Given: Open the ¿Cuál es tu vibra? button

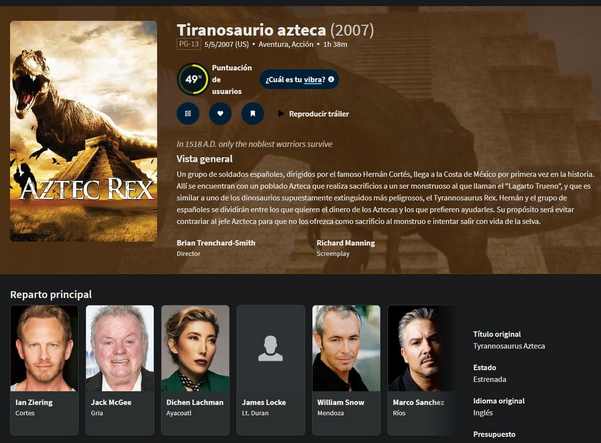Looking at the screenshot, I should pos(299,79).
